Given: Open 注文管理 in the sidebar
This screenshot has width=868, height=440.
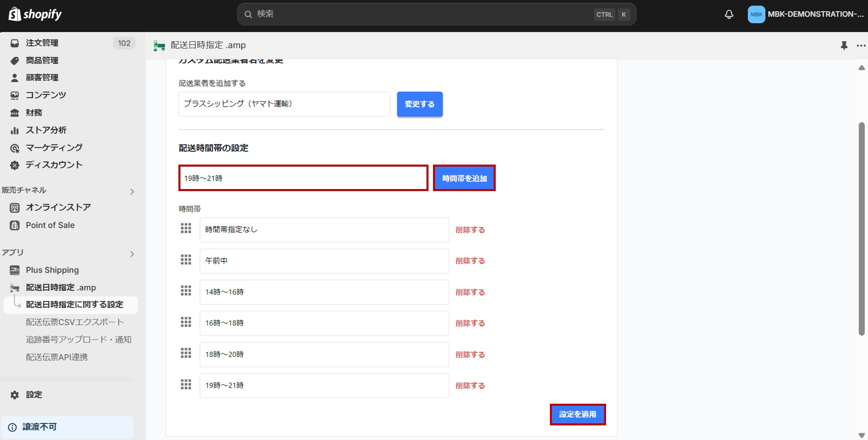Looking at the screenshot, I should pyautogui.click(x=42, y=43).
